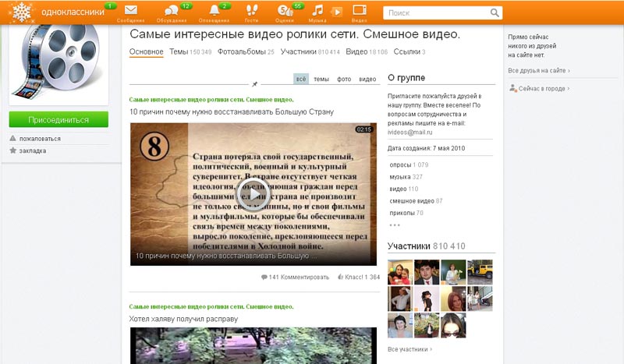Open Video screen icon in the header
Screen dimensions: 624x364
(x=360, y=12)
